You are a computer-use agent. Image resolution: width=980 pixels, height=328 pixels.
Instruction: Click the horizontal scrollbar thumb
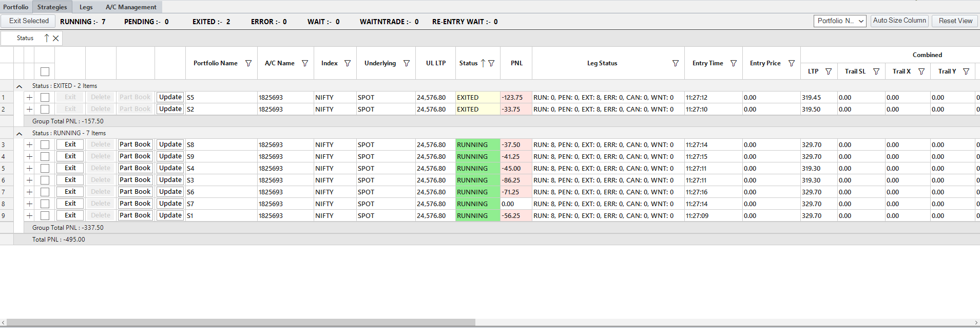point(241,322)
